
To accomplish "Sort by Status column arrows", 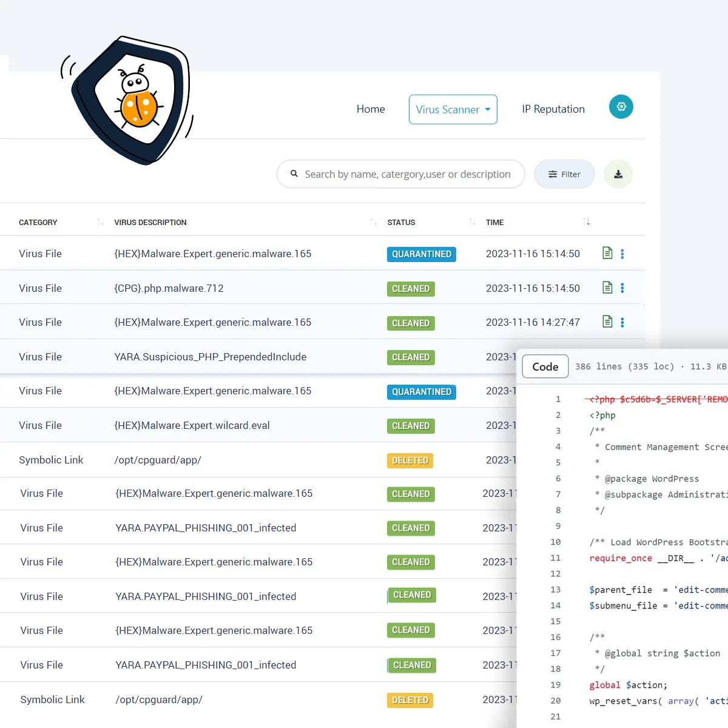I will pyautogui.click(x=473, y=222).
